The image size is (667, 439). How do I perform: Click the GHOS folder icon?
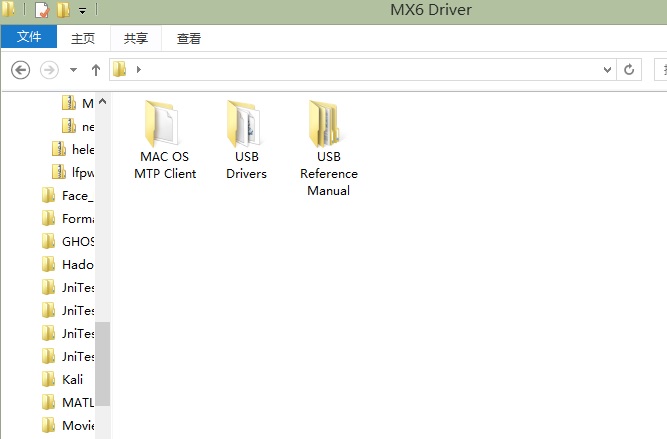click(x=48, y=242)
